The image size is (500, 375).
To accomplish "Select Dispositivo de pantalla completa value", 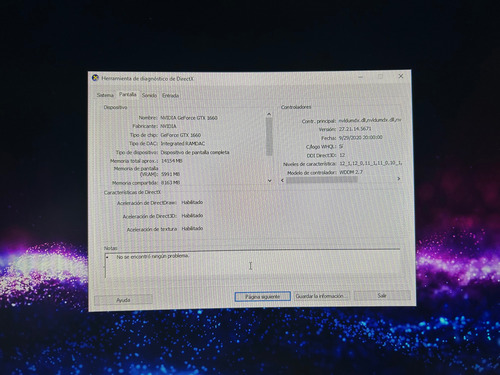I will coord(195,152).
